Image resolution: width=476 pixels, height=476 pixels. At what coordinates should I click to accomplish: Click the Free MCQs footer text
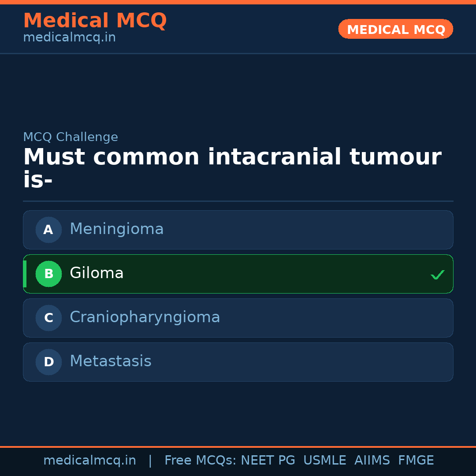[x=200, y=461]
